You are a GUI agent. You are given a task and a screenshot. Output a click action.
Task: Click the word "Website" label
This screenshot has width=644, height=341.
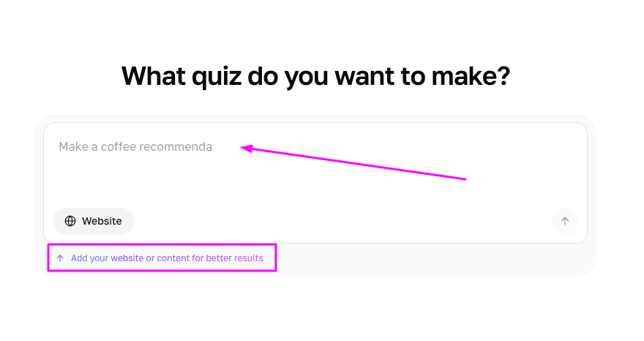(102, 221)
